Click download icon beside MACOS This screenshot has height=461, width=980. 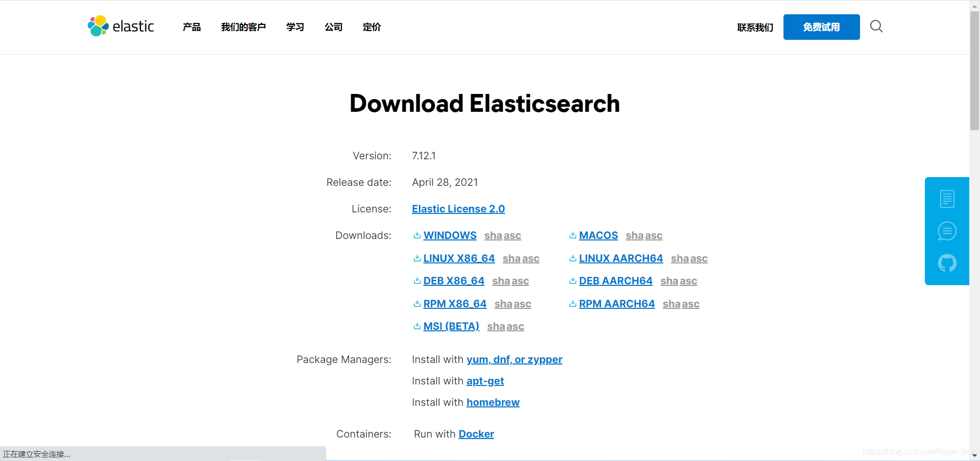tap(573, 235)
